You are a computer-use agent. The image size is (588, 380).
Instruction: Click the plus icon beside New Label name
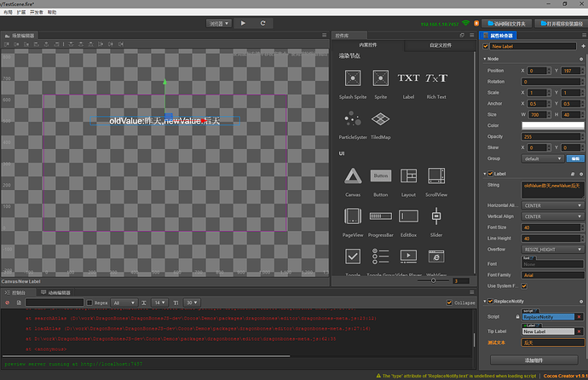pyautogui.click(x=583, y=46)
